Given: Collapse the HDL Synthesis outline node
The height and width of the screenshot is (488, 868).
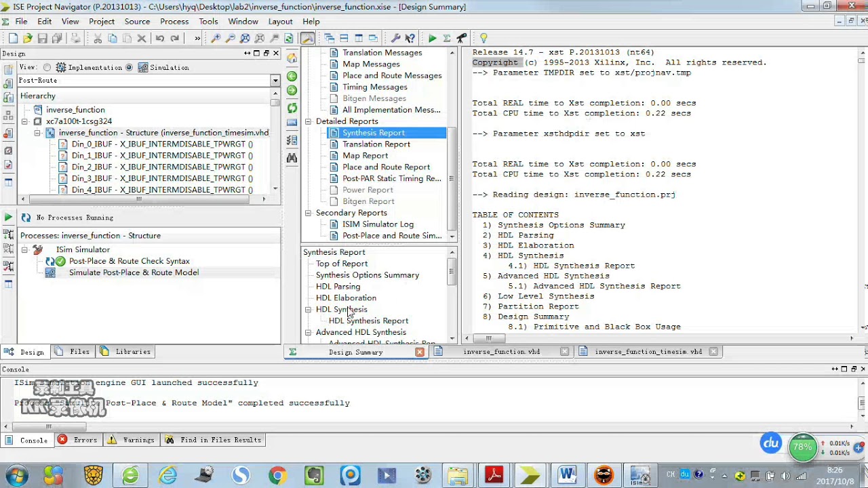Looking at the screenshot, I should [x=308, y=310].
